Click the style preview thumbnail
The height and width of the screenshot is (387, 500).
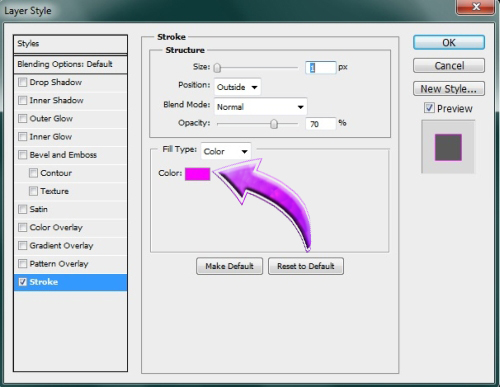pos(448,147)
